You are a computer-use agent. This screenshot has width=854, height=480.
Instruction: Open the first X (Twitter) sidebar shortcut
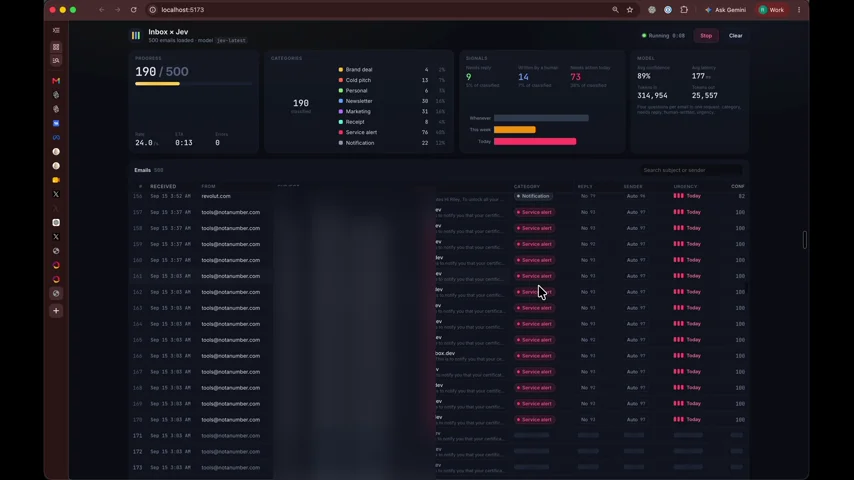pos(56,194)
